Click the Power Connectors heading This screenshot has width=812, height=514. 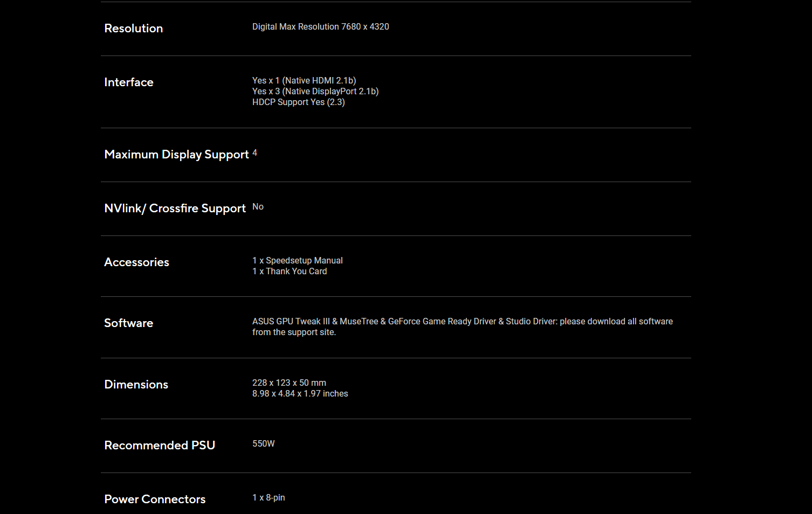click(x=155, y=499)
